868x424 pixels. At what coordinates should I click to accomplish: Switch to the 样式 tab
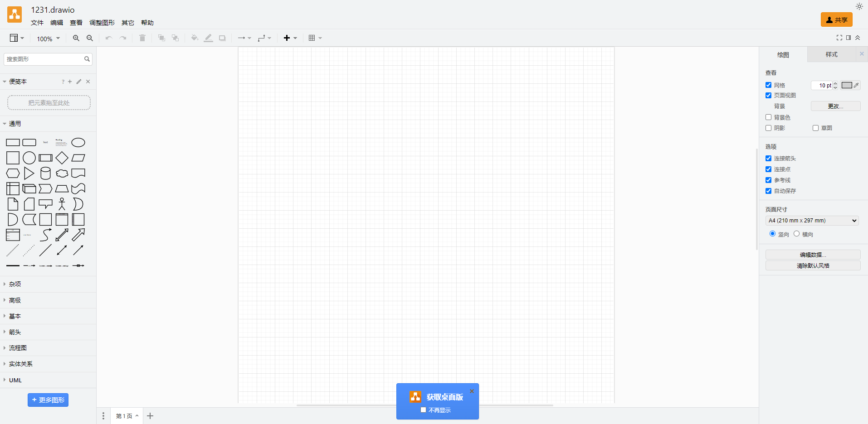tap(832, 54)
